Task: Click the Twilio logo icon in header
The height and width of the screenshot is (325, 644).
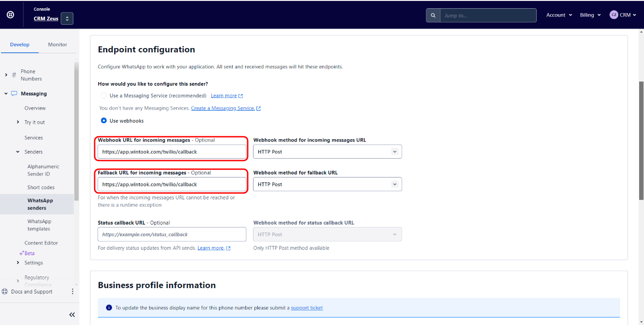Action: tap(10, 15)
